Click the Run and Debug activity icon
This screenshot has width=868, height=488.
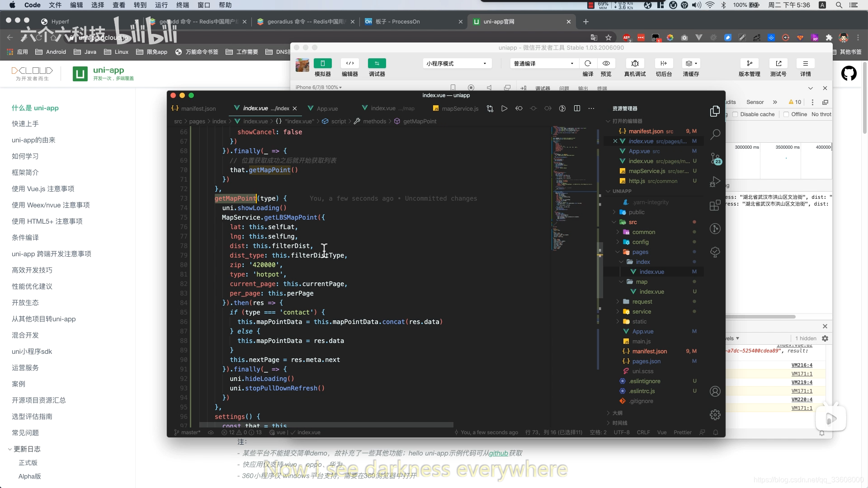pyautogui.click(x=715, y=182)
